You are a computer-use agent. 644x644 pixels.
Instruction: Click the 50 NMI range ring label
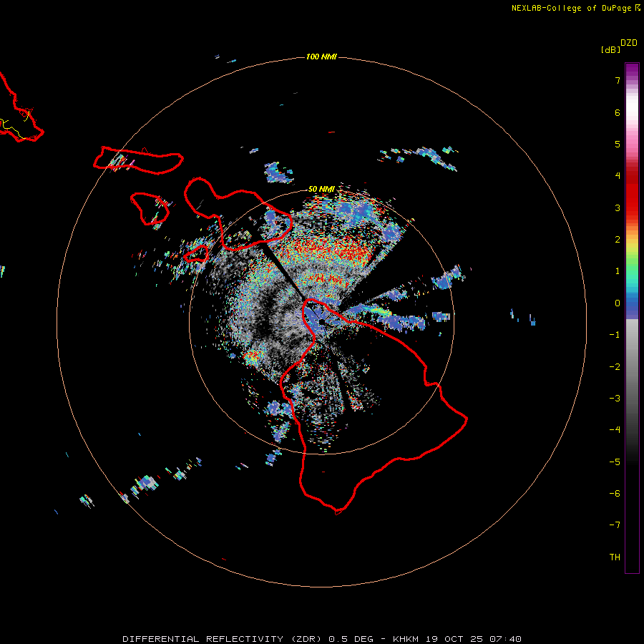[x=321, y=189]
